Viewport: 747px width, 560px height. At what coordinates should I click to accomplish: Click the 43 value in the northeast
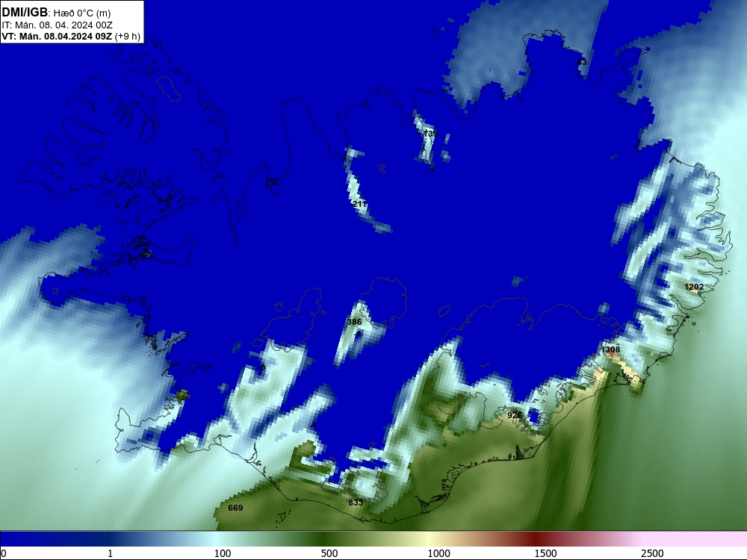582,63
